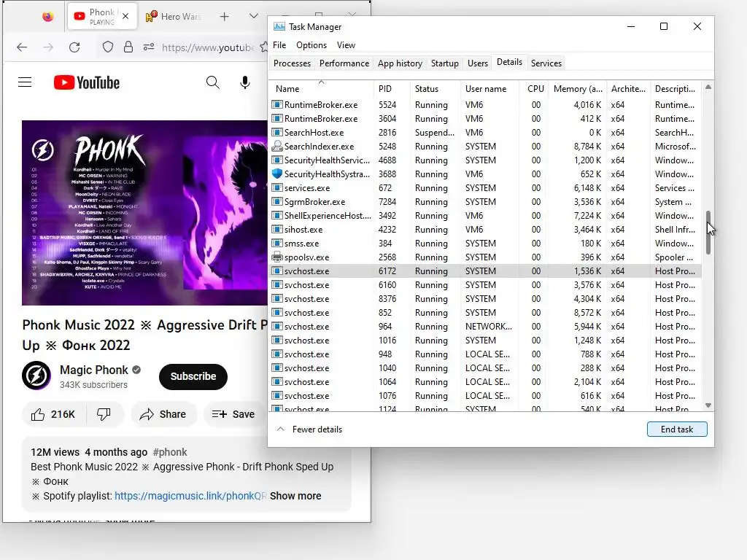Share the Phonk video
Screen dimensions: 747x560
163,414
